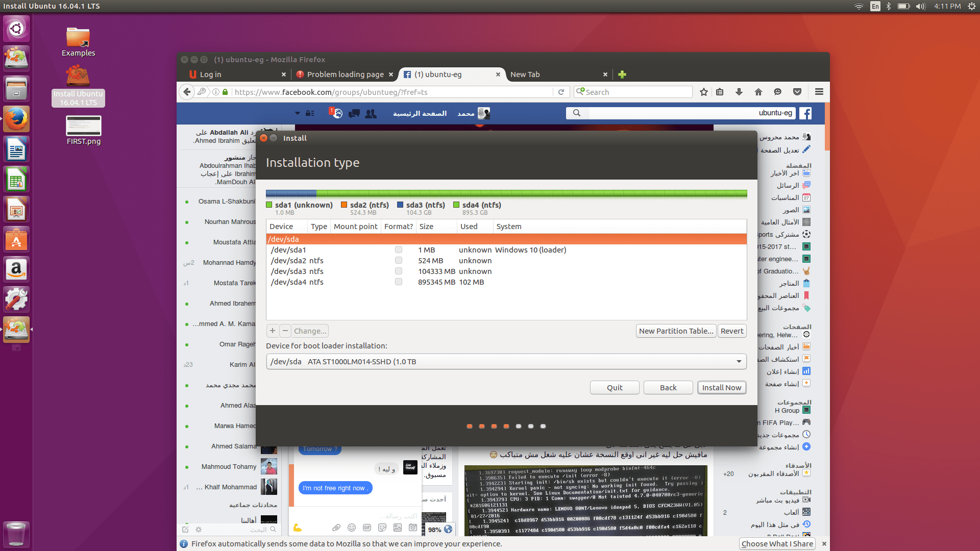
Task: Check the Format box for /dev/sda4
Action: point(398,282)
